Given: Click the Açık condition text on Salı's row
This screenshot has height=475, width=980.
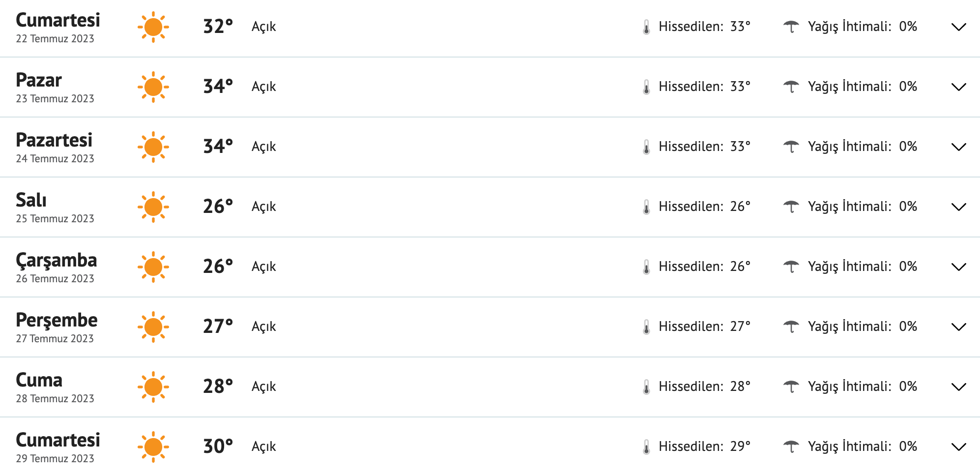Looking at the screenshot, I should 264,207.
